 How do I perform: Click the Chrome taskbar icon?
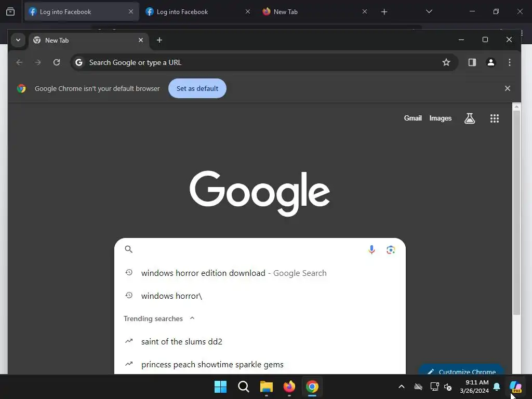click(312, 387)
